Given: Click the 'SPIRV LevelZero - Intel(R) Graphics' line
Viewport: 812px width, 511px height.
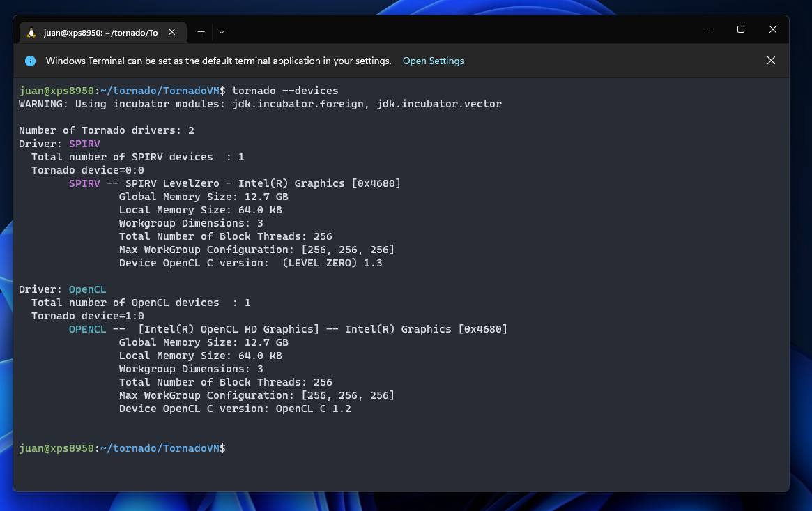Looking at the screenshot, I should coord(235,183).
